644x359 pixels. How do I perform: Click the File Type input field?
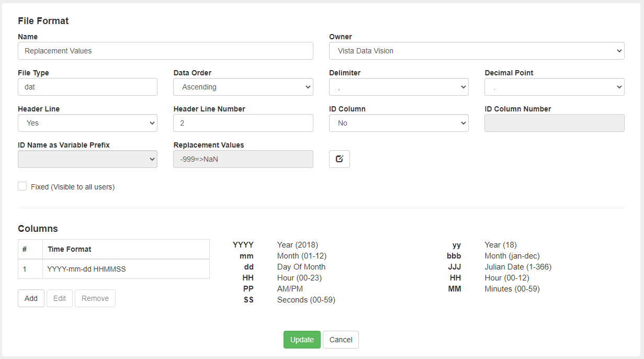tap(87, 87)
